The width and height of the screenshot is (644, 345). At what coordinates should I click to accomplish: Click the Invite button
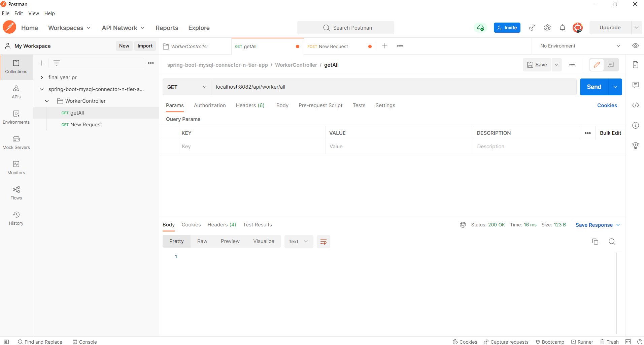coord(507,28)
